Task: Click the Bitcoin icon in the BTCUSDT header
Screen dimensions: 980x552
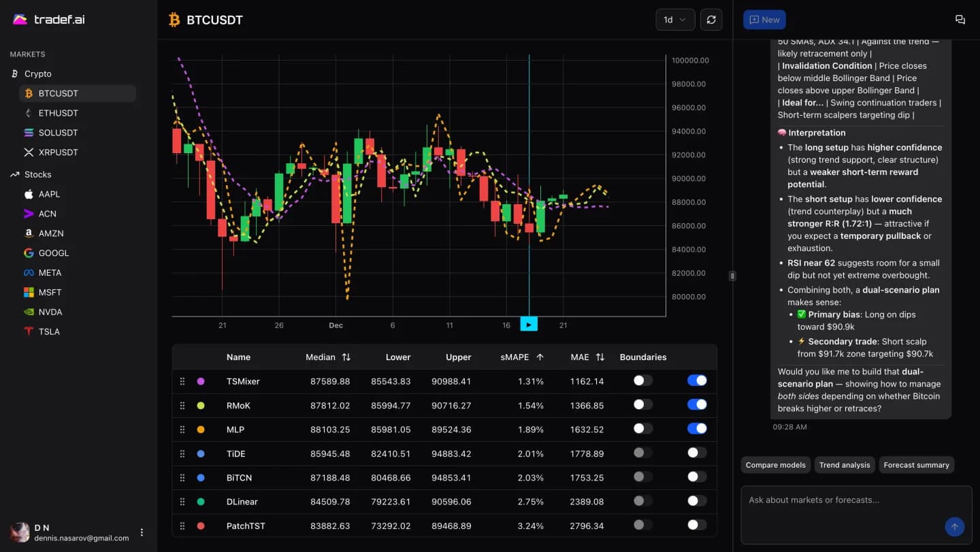Action: click(x=174, y=20)
